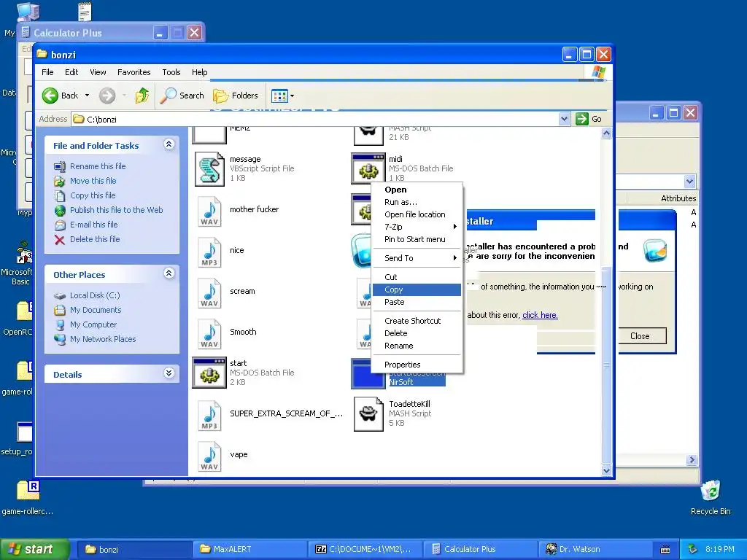This screenshot has height=560, width=747.
Task: Collapse the Other Places panel
Action: [169, 273]
